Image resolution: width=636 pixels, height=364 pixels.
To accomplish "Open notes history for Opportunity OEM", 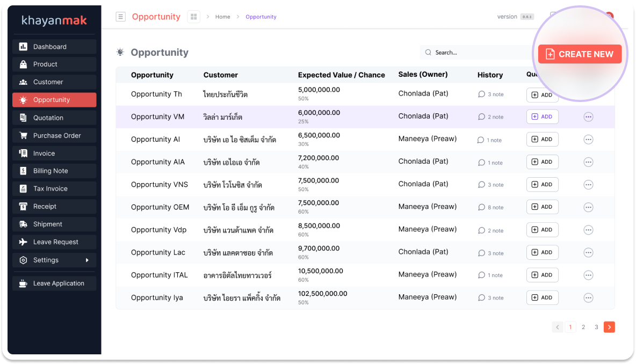I will coord(490,207).
